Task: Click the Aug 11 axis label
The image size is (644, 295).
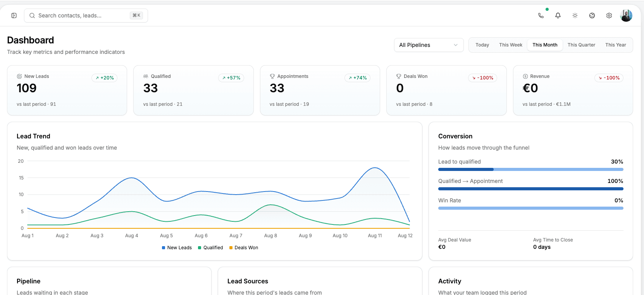Action: (375, 236)
